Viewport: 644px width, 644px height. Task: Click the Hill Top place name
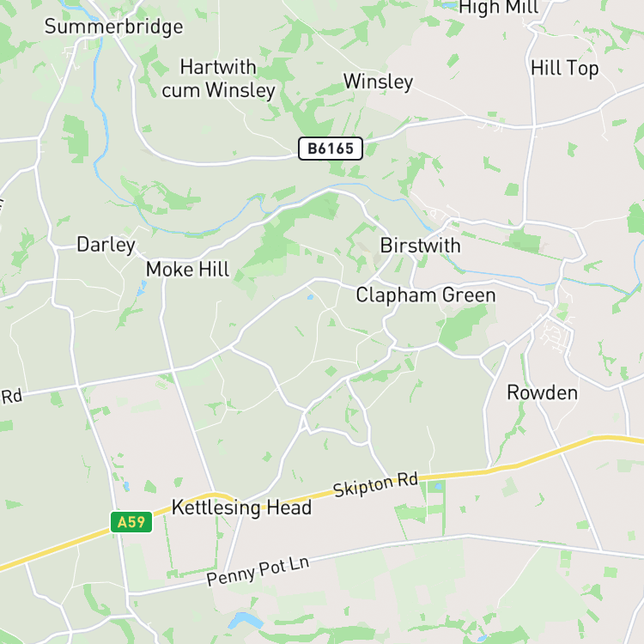coord(564,68)
